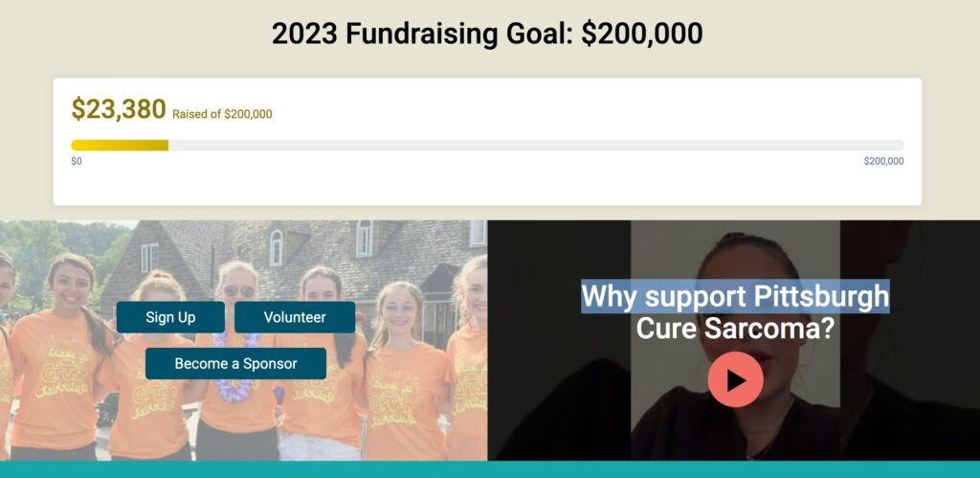The height and width of the screenshot is (478, 980).
Task: Click the $200,000 progress bar end label
Action: (x=883, y=162)
